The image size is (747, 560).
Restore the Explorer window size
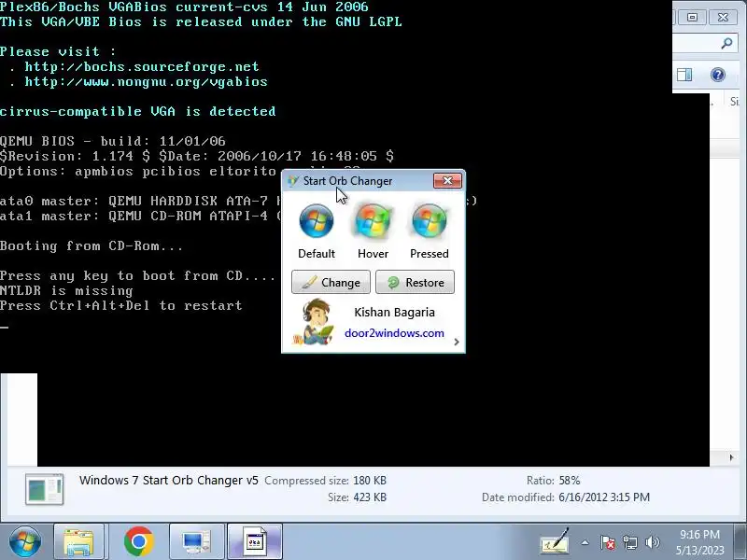pos(692,17)
